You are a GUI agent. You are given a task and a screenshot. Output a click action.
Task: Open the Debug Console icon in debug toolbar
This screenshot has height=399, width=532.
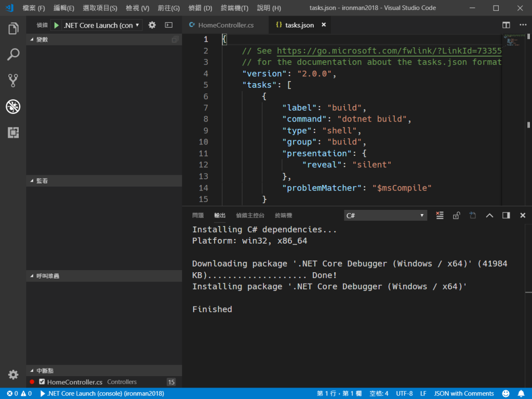(169, 25)
